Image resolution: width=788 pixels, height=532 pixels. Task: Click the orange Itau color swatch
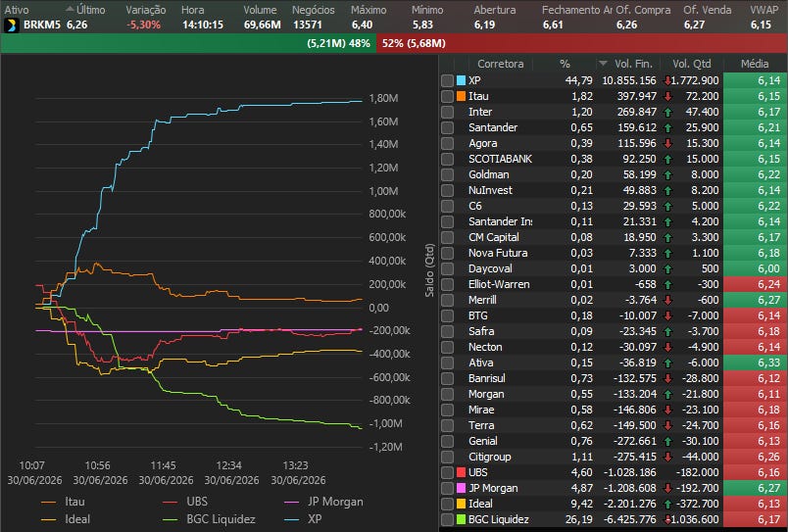tap(461, 96)
